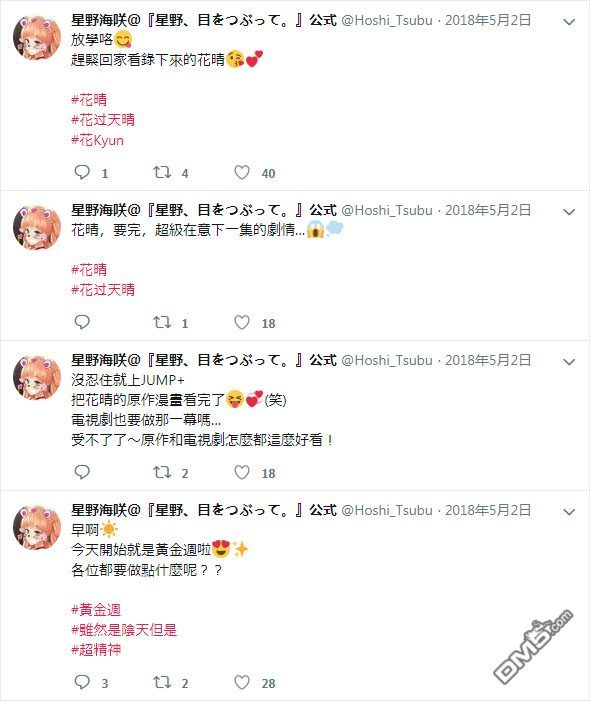
Task: Reply to the 黃金週 tweet
Action: pyautogui.click(x=82, y=682)
